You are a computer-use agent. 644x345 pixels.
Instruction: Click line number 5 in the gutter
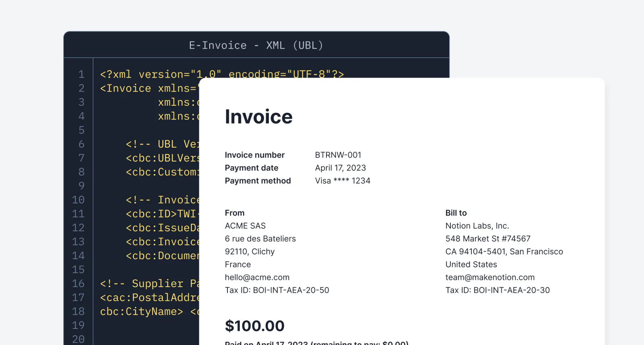[81, 130]
